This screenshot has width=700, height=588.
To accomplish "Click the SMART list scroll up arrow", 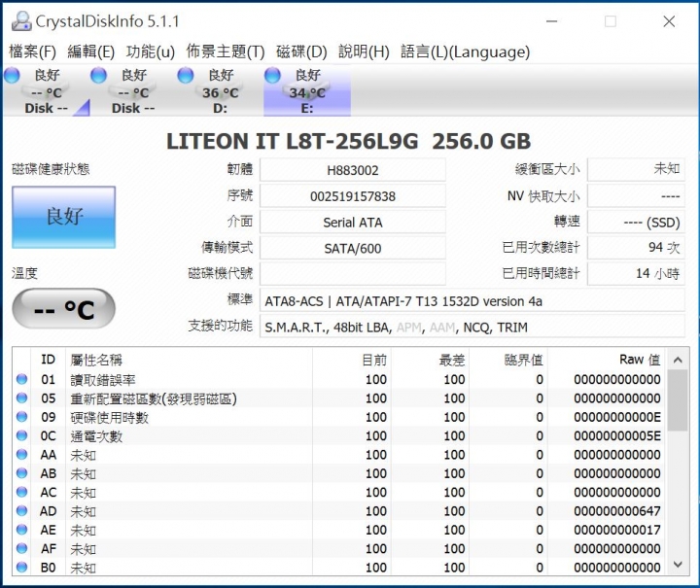I will 678,360.
